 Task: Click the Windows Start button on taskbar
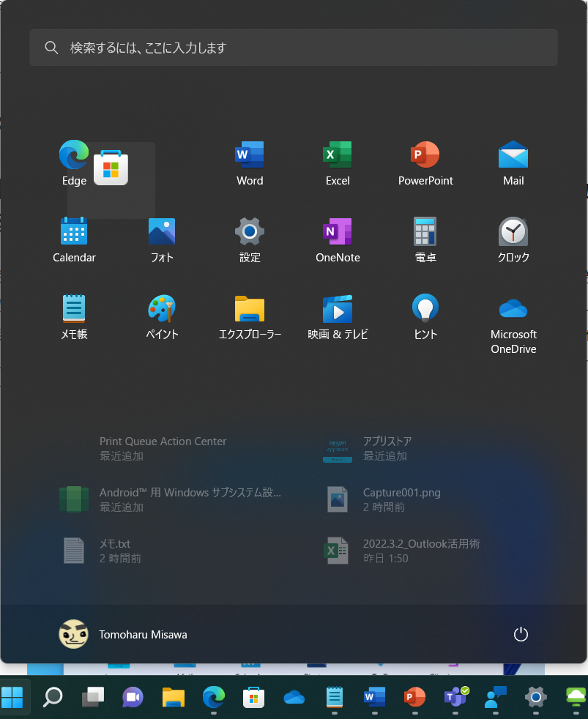12,698
